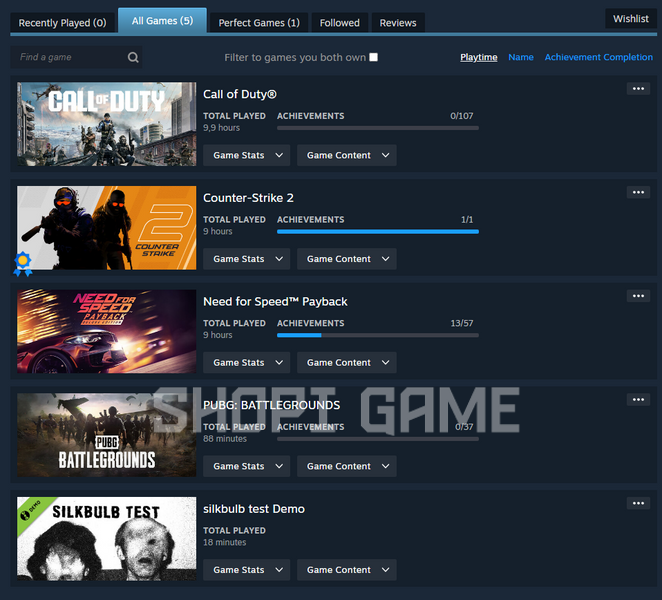662x600 pixels.
Task: Expand Game Stats for Call of Duty
Action: [247, 155]
